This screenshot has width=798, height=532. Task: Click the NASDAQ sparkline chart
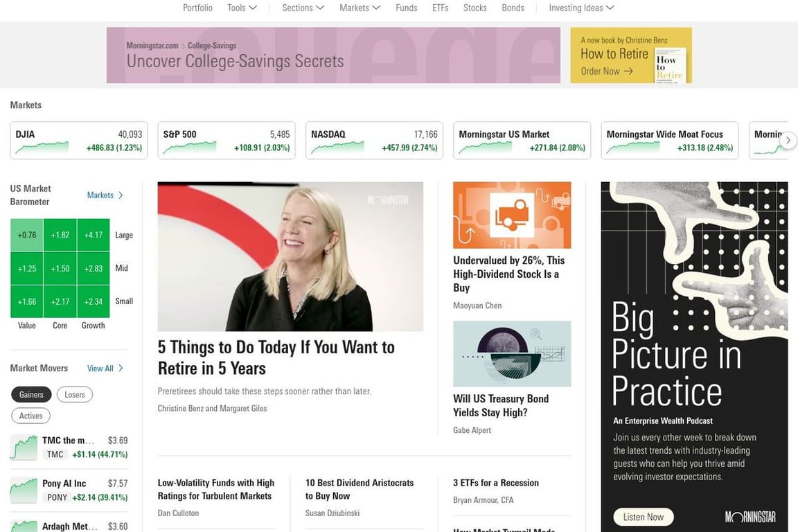[337, 148]
